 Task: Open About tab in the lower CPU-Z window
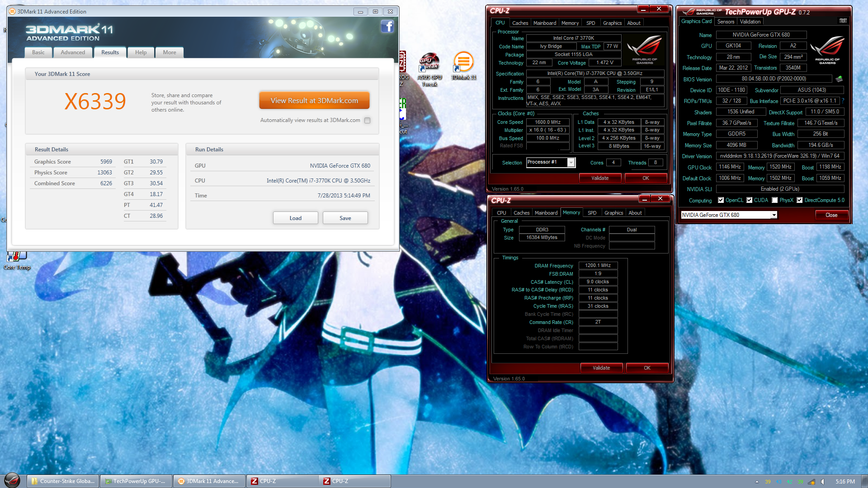click(x=635, y=213)
